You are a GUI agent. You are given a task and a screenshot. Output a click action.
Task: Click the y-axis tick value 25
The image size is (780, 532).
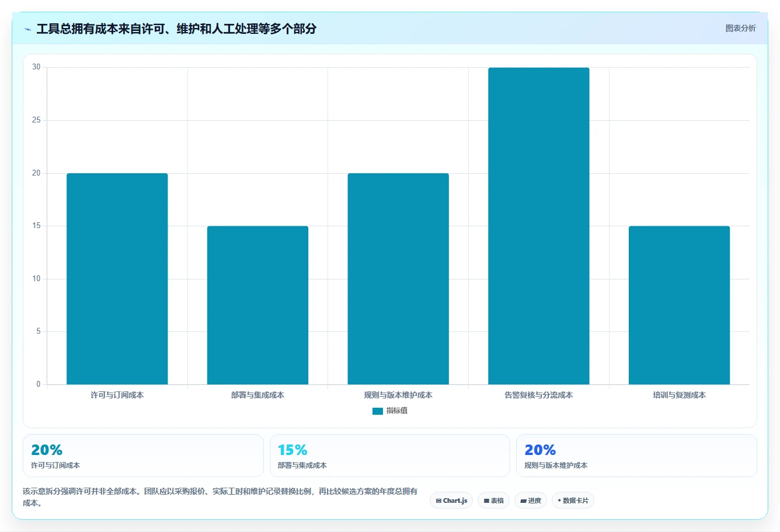click(x=37, y=120)
